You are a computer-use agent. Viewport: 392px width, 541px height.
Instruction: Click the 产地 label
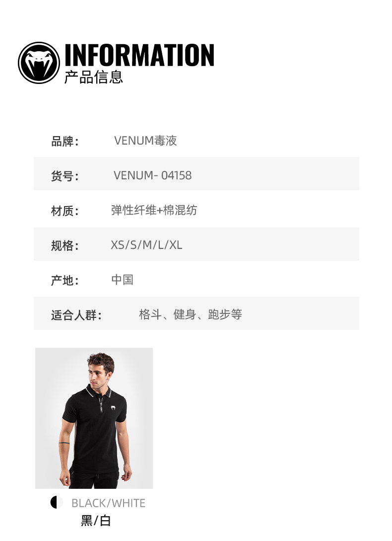[65, 280]
